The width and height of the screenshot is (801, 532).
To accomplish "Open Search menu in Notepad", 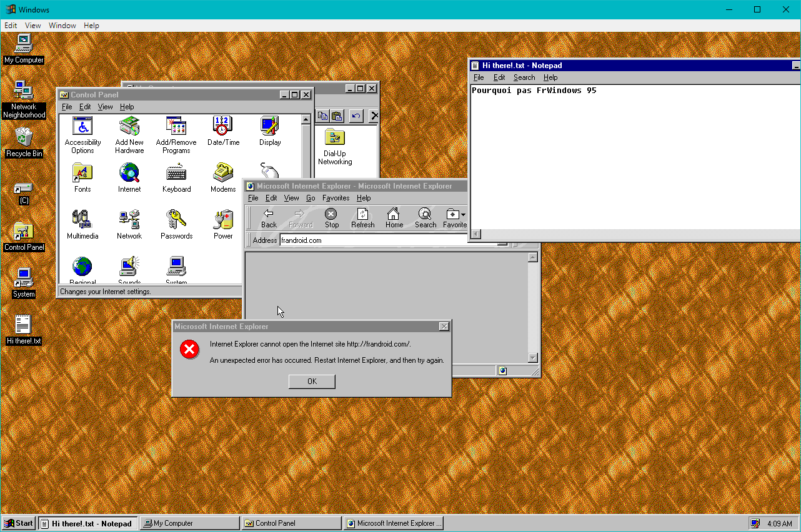I will pos(524,77).
